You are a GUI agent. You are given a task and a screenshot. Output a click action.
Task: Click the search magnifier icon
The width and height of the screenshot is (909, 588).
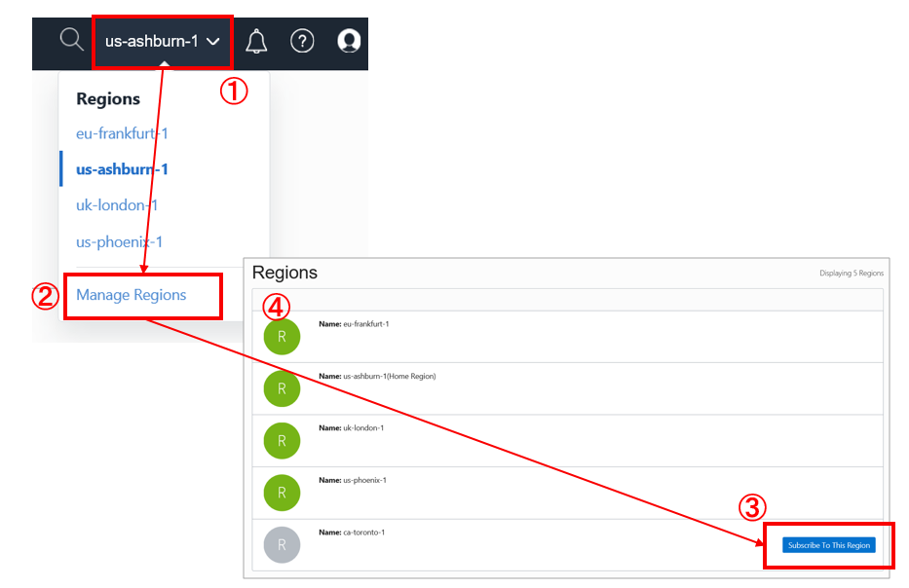click(x=72, y=40)
